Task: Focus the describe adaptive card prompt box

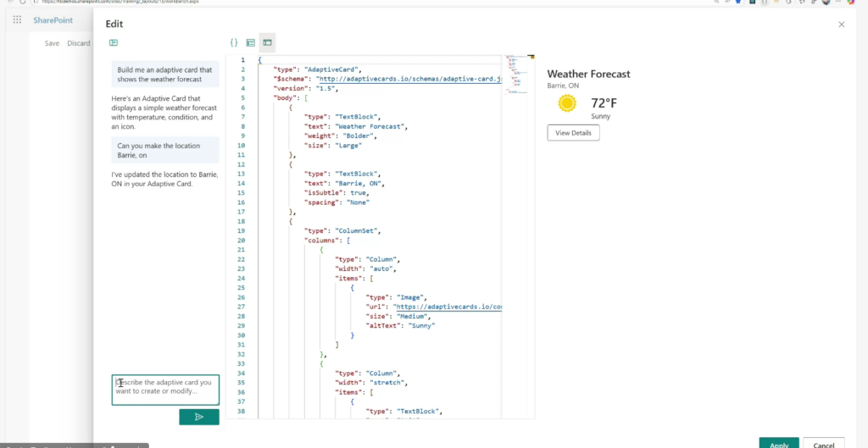Action: pos(165,390)
